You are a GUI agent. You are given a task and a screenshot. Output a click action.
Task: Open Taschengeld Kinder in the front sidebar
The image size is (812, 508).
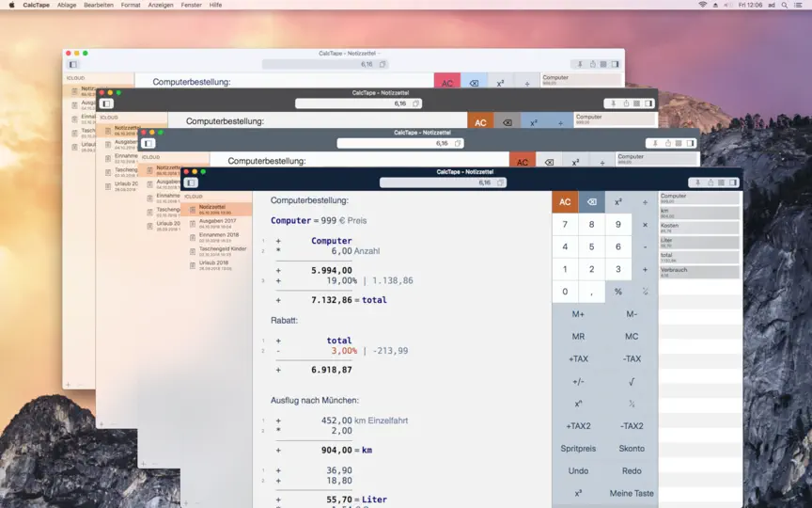point(216,251)
